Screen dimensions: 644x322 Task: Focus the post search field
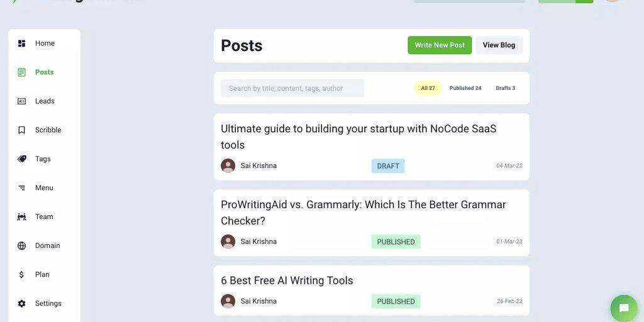pos(292,88)
